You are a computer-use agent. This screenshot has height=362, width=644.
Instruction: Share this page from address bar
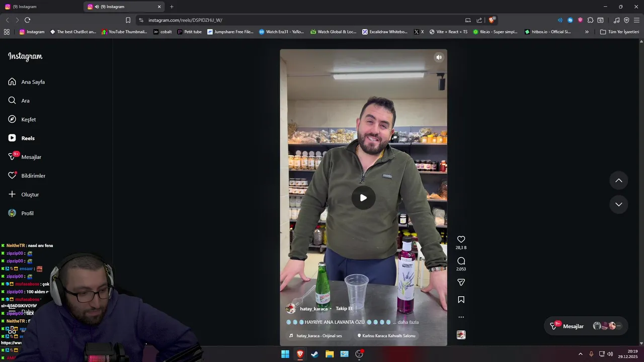[x=479, y=20]
